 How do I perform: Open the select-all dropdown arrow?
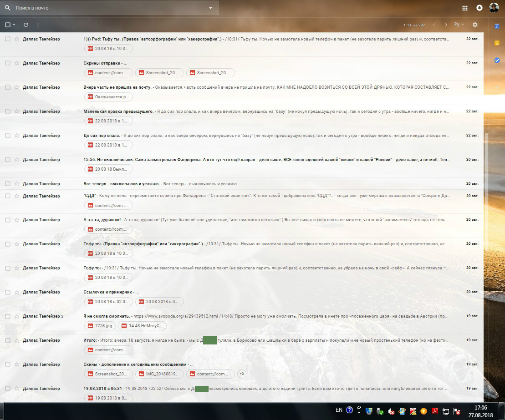click(x=14, y=25)
